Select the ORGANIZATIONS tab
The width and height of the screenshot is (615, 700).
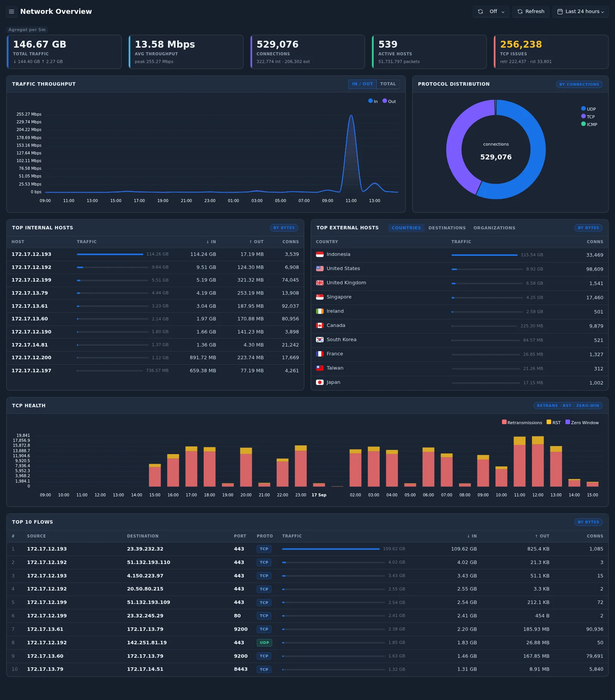[x=494, y=228]
